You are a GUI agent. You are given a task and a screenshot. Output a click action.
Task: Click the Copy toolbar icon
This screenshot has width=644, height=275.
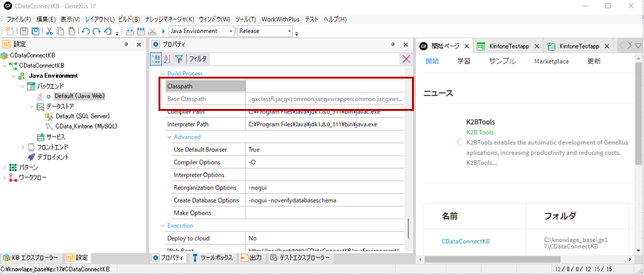tap(60, 31)
